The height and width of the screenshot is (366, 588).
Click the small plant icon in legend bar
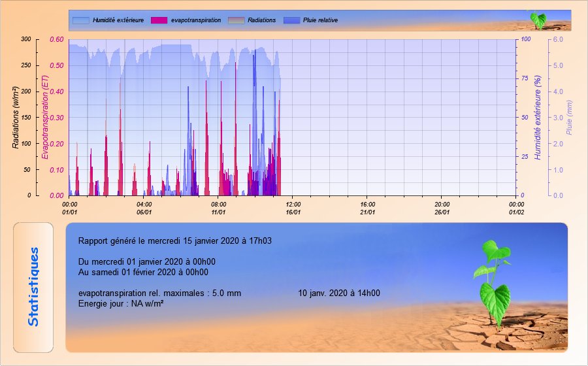click(x=537, y=20)
